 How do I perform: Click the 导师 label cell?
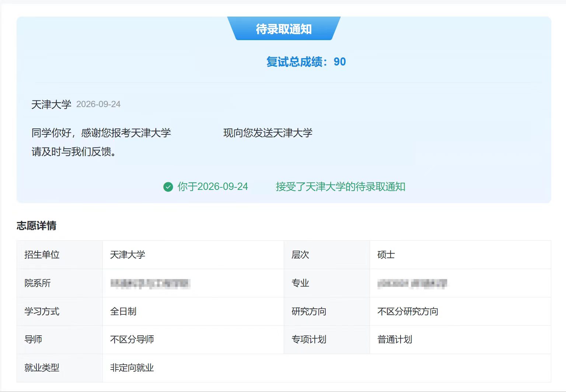[60, 339]
